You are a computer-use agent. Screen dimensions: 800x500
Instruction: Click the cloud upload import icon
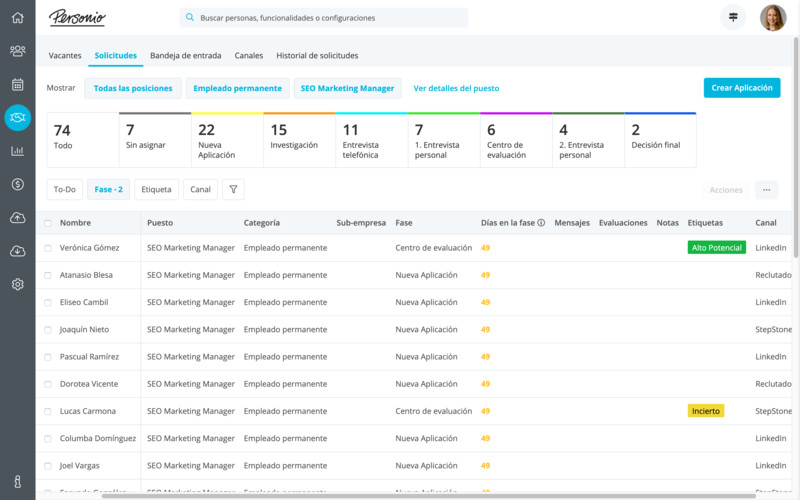[x=17, y=218]
